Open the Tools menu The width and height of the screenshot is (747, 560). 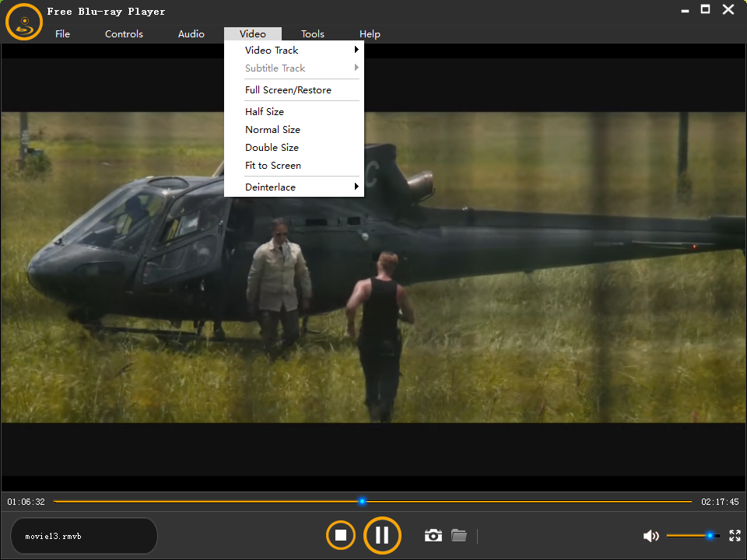[313, 33]
